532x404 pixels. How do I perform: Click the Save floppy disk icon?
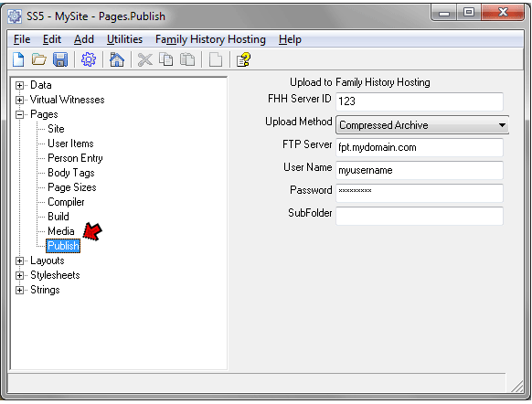pyautogui.click(x=60, y=59)
